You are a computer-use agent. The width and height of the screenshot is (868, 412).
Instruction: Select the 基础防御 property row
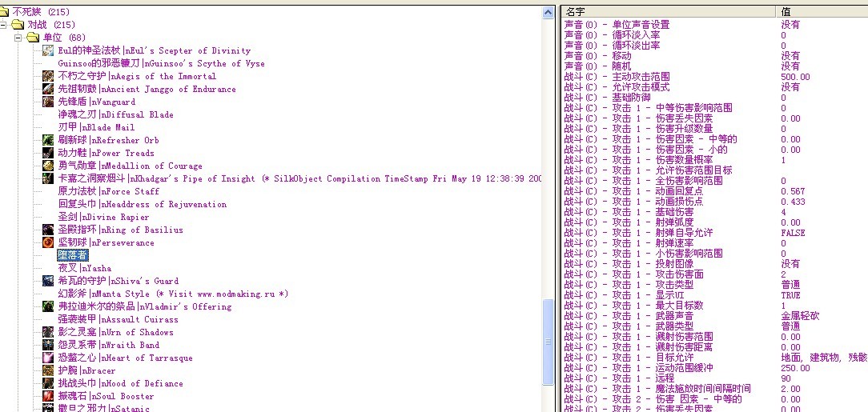[x=607, y=98]
